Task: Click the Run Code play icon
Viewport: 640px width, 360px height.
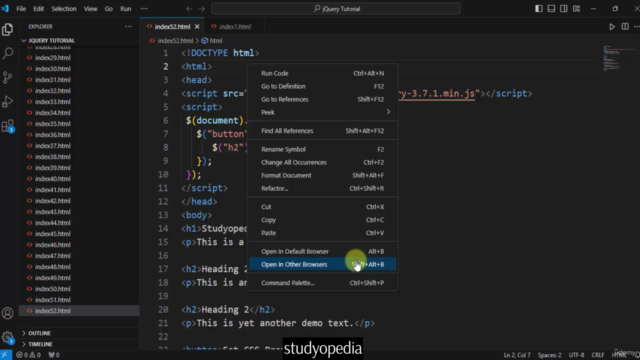Action: tap(612, 27)
